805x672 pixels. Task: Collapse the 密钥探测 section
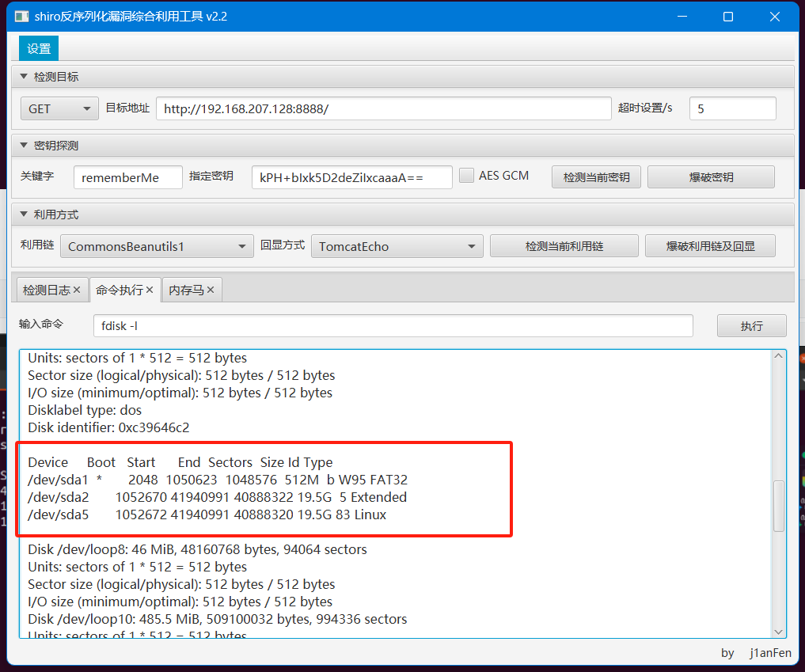click(24, 146)
